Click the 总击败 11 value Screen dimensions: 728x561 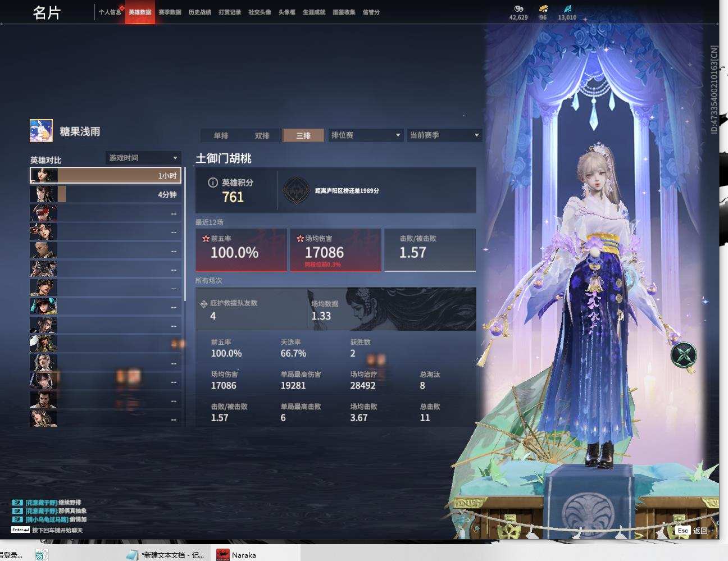coord(425,418)
